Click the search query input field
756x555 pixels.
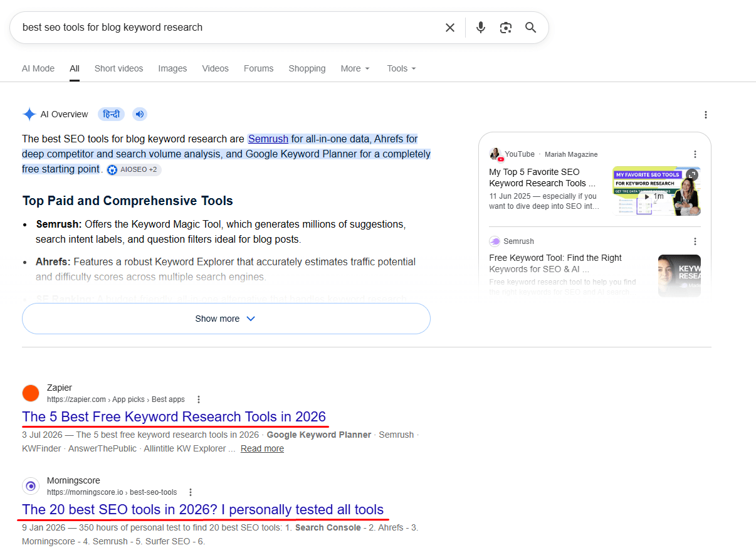[229, 28]
